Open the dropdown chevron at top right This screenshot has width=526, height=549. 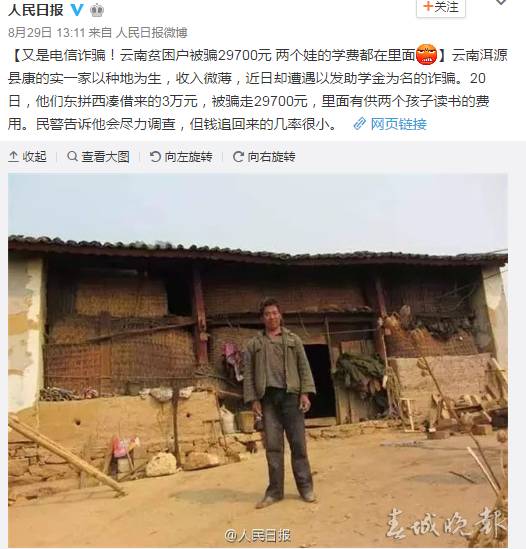point(501,2)
